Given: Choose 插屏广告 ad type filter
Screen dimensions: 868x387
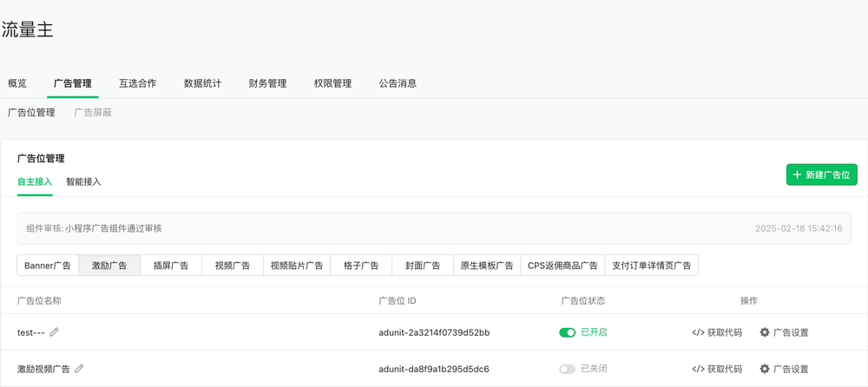Looking at the screenshot, I should [171, 266].
